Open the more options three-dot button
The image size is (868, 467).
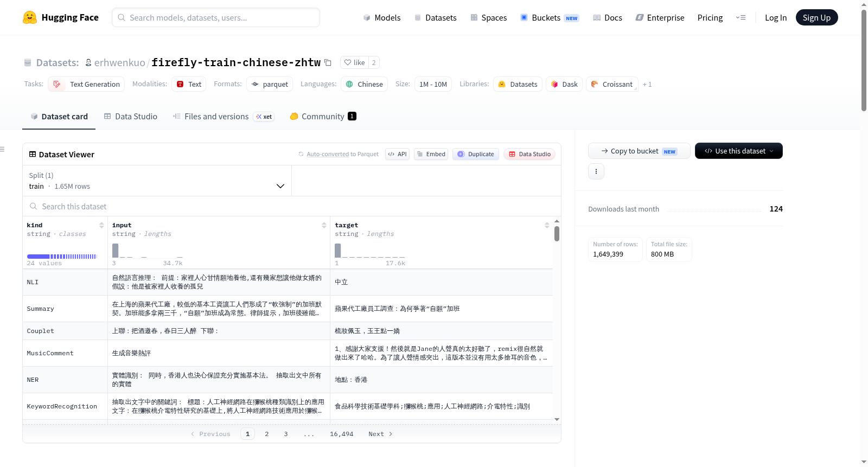click(596, 171)
